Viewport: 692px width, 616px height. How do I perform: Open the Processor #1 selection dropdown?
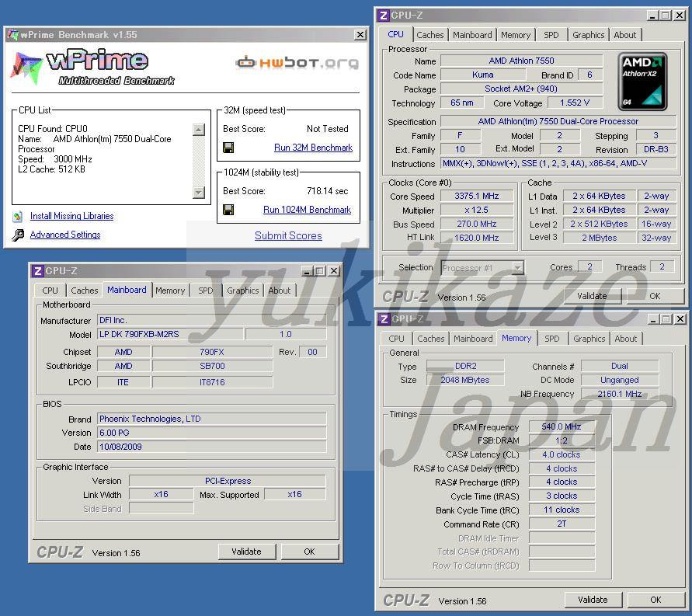coord(518,268)
